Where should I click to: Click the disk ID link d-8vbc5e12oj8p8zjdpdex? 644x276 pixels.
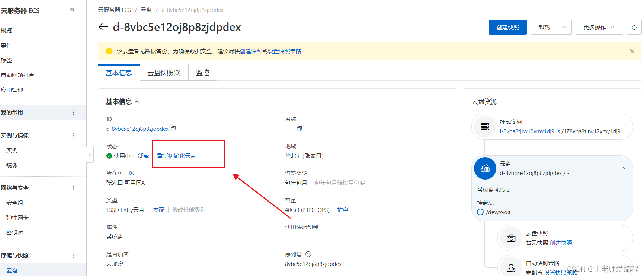click(x=138, y=129)
